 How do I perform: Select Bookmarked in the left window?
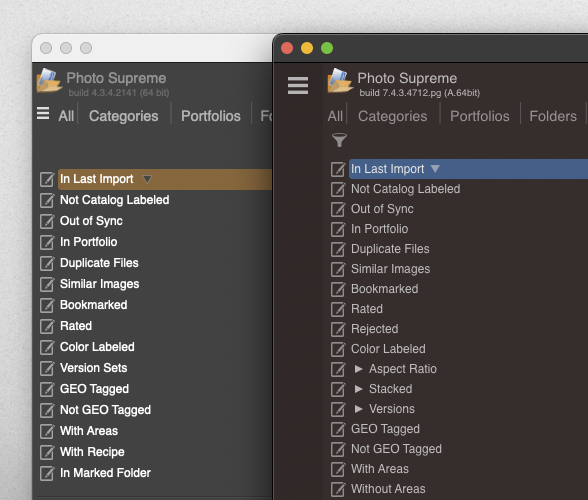[94, 305]
